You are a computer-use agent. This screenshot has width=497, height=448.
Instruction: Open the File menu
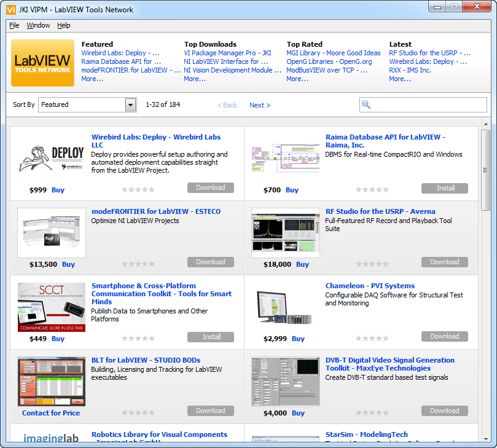point(14,25)
